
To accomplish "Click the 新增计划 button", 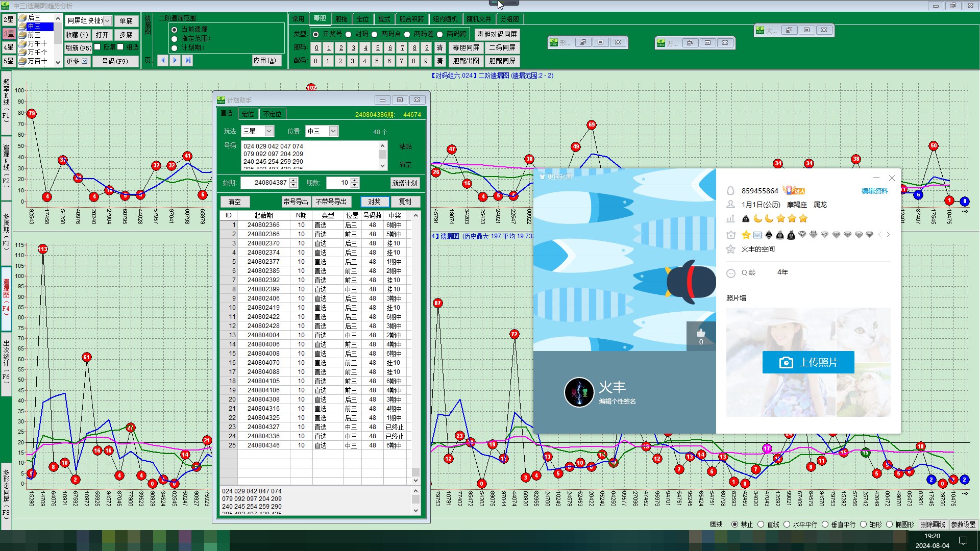I will 405,183.
